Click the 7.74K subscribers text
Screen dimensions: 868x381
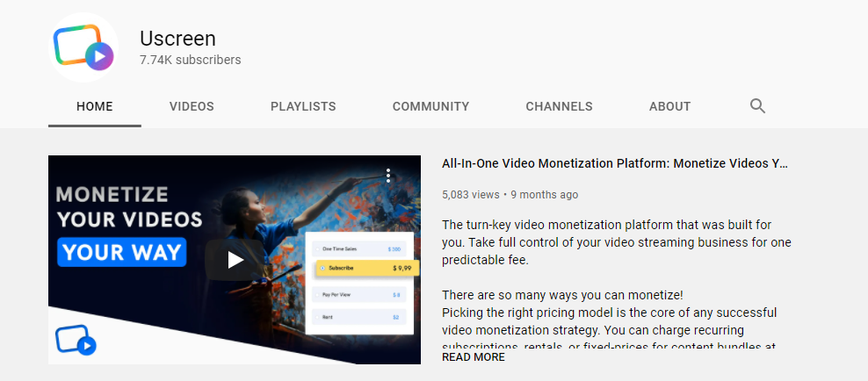[191, 60]
